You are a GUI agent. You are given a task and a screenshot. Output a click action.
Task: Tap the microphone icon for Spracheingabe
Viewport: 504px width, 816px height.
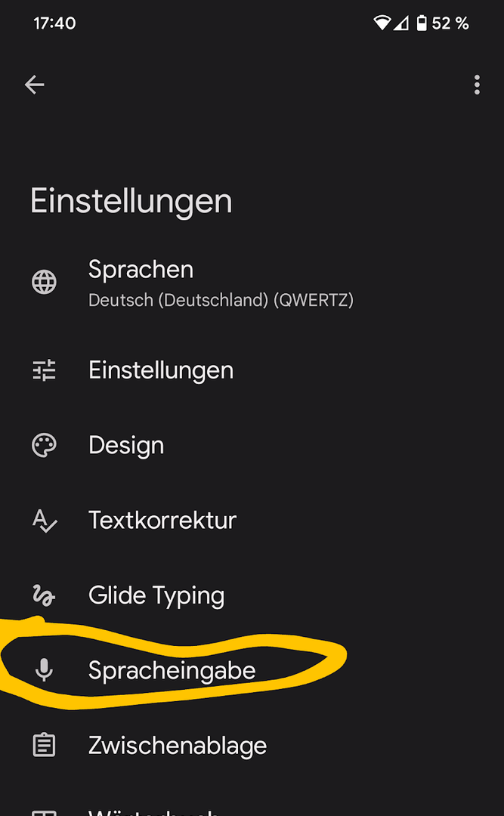point(44,670)
